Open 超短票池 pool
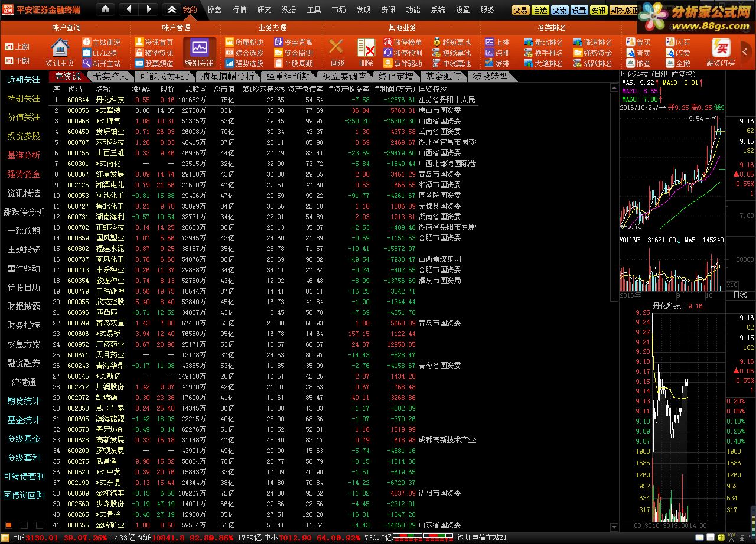 pos(452,43)
